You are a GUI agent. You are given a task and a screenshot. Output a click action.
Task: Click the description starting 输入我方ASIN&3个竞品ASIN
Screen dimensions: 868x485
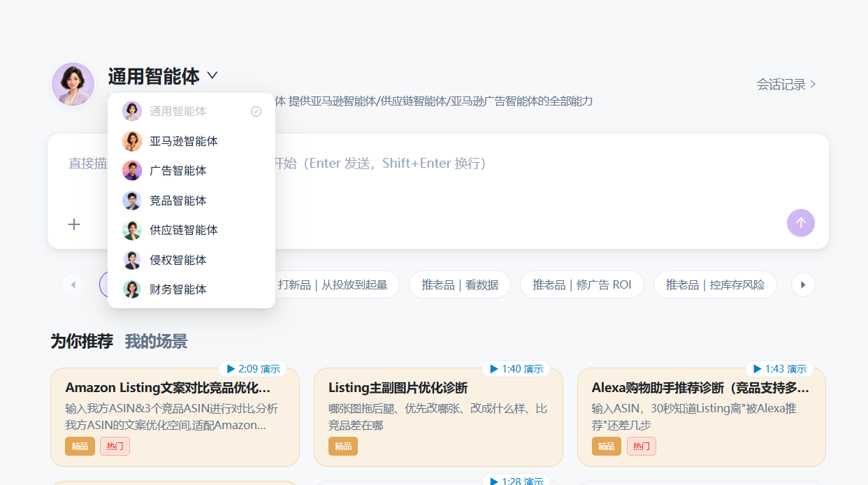pos(171,417)
